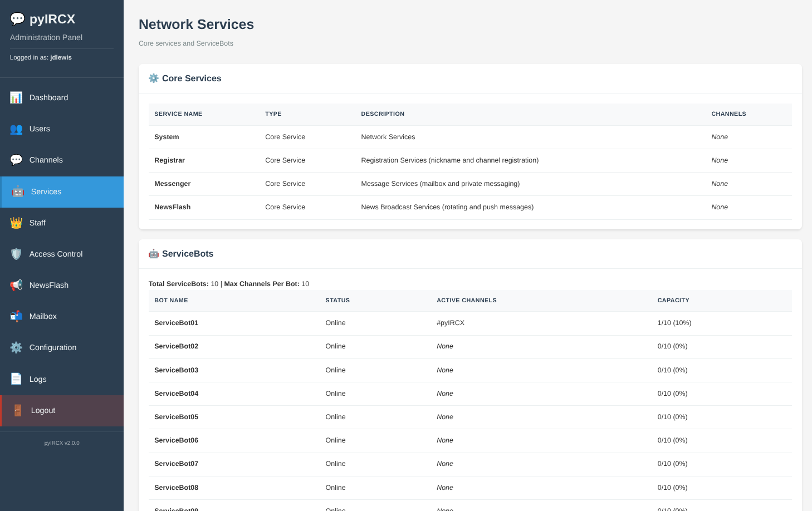Open the Access Control section
Viewport: 812px width, 511px height.
pyautogui.click(x=56, y=254)
